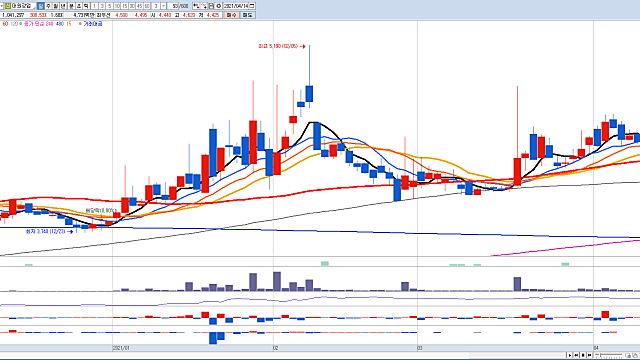Choose the 30 interval preset button
Image resolution: width=640 pixels, height=360 pixels.
[x=132, y=6]
